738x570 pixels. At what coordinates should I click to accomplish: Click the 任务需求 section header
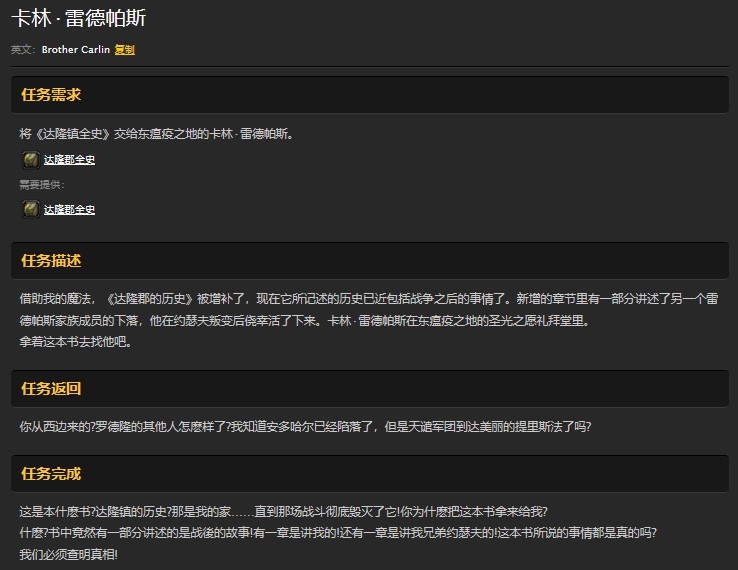pyautogui.click(x=51, y=95)
